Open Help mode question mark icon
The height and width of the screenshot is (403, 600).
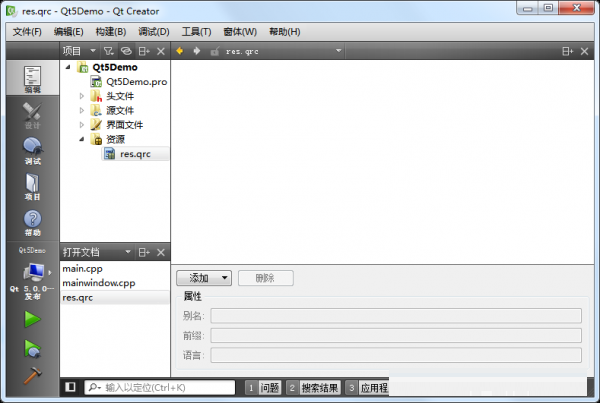click(33, 222)
